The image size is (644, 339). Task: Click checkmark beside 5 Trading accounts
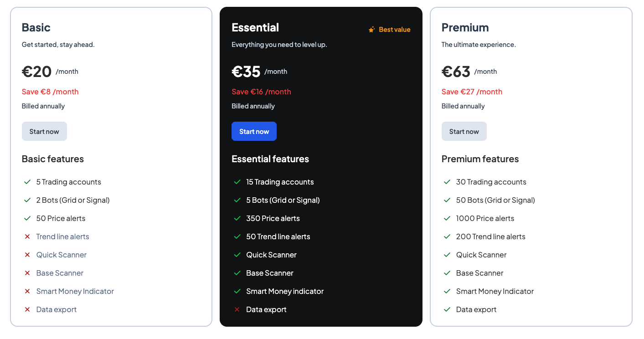pos(27,182)
